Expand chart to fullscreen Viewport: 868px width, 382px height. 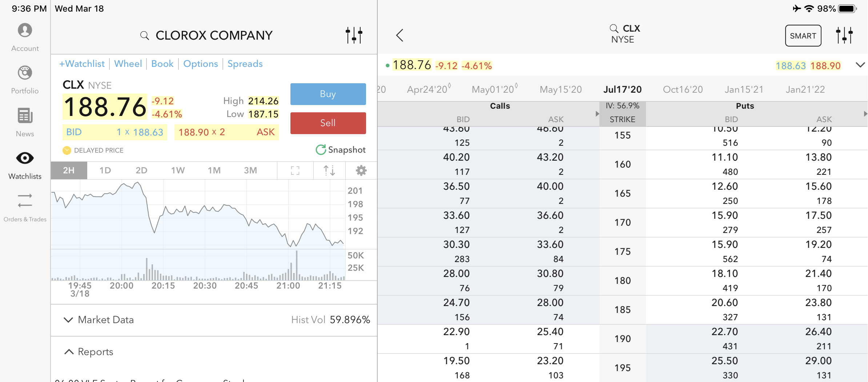point(295,170)
